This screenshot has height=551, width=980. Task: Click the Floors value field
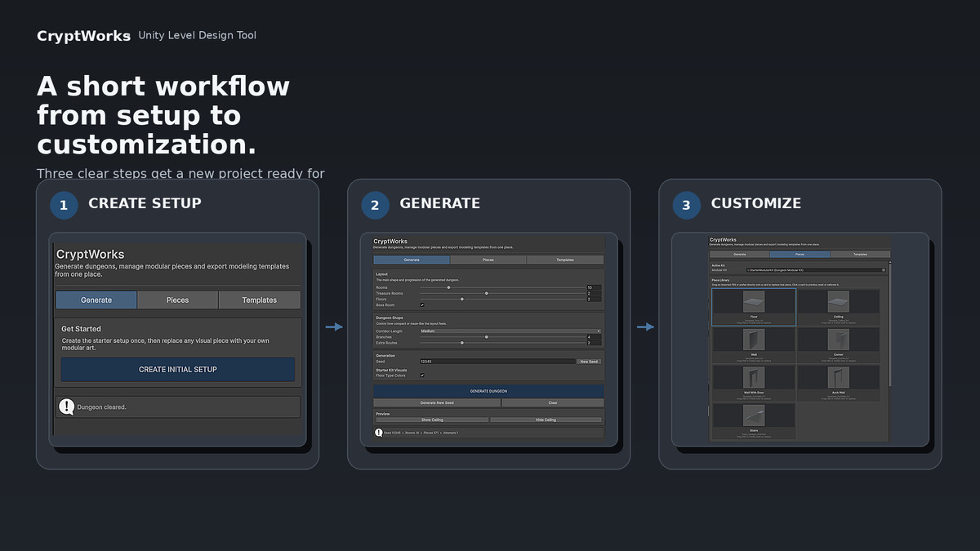(594, 299)
